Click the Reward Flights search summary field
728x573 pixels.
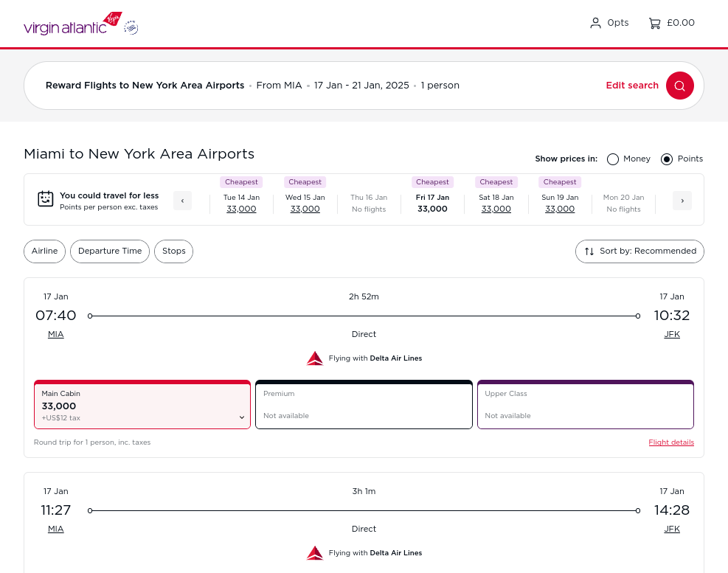pyautogui.click(x=364, y=86)
